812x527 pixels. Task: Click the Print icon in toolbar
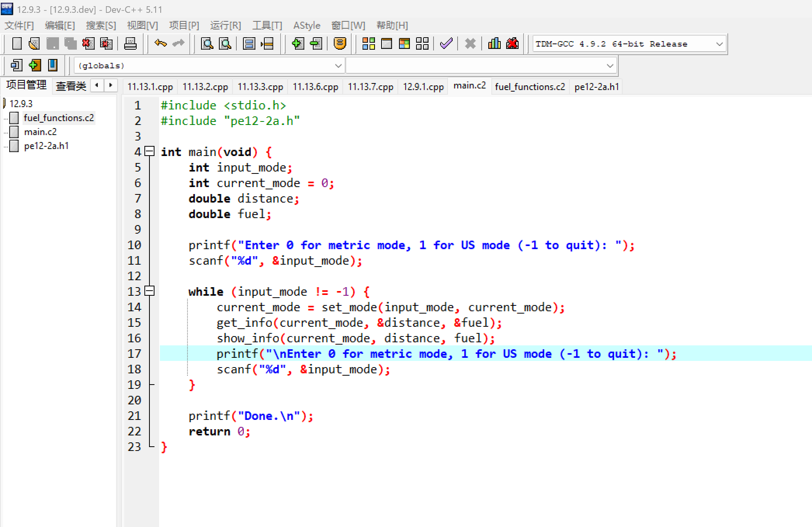(x=130, y=43)
